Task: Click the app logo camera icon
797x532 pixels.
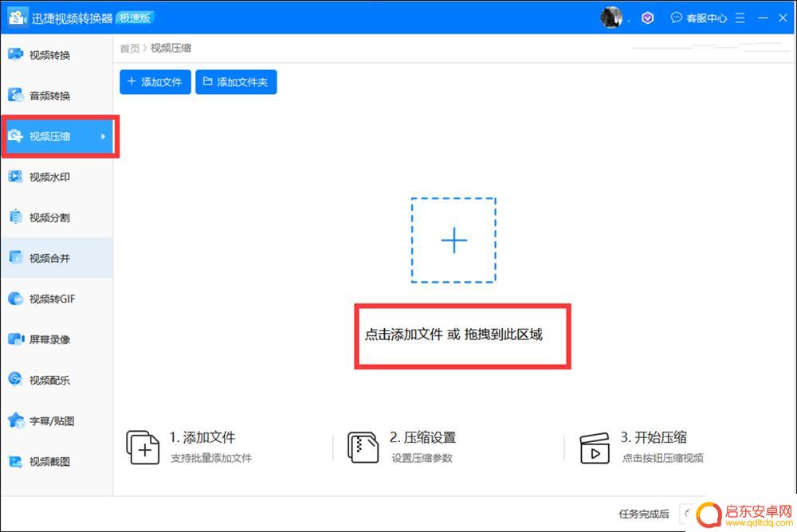Action: pos(18,18)
